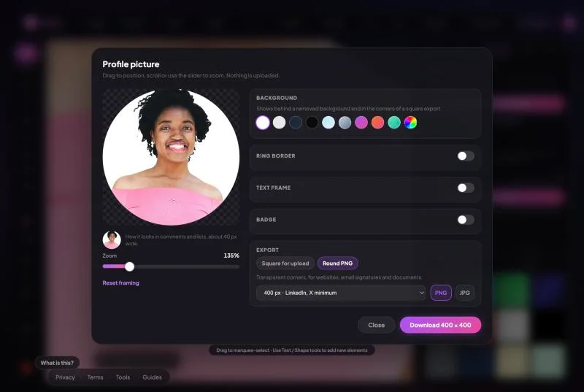Click the Drag to marquee-select hint text
Viewport: 584px width, 392px height.
click(x=291, y=350)
